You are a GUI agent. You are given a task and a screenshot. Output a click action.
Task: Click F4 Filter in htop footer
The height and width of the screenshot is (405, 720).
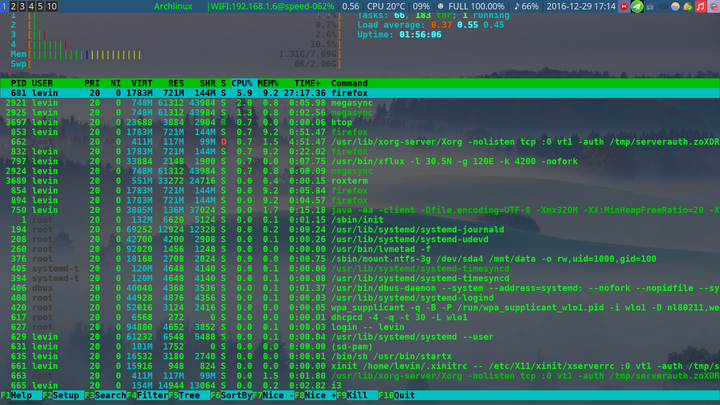(x=147, y=395)
